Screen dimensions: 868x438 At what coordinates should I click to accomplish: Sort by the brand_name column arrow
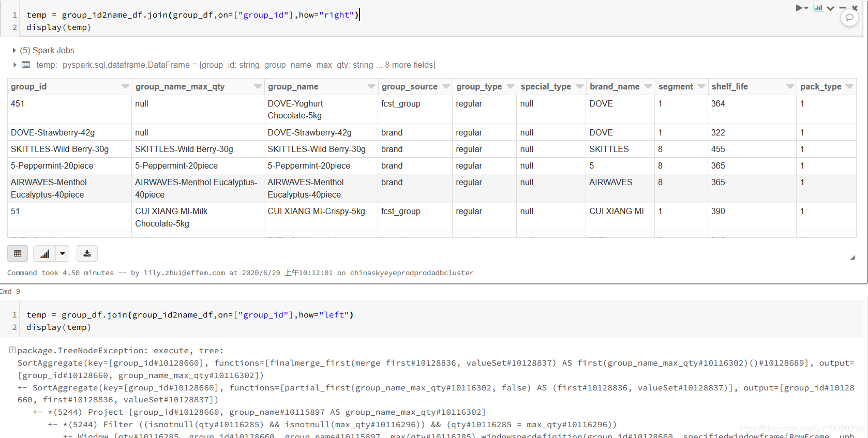[x=648, y=86]
